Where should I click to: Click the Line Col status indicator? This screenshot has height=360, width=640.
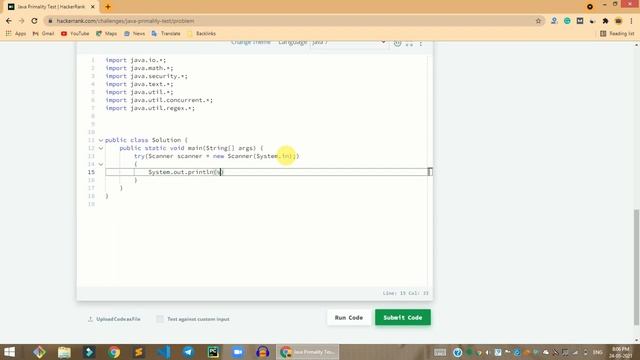click(x=406, y=293)
